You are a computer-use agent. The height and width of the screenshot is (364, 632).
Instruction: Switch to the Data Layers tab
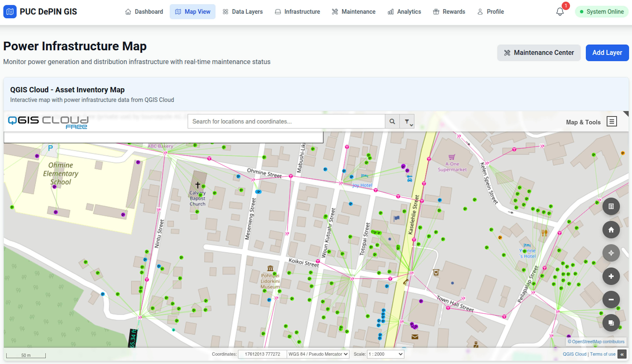tap(242, 12)
